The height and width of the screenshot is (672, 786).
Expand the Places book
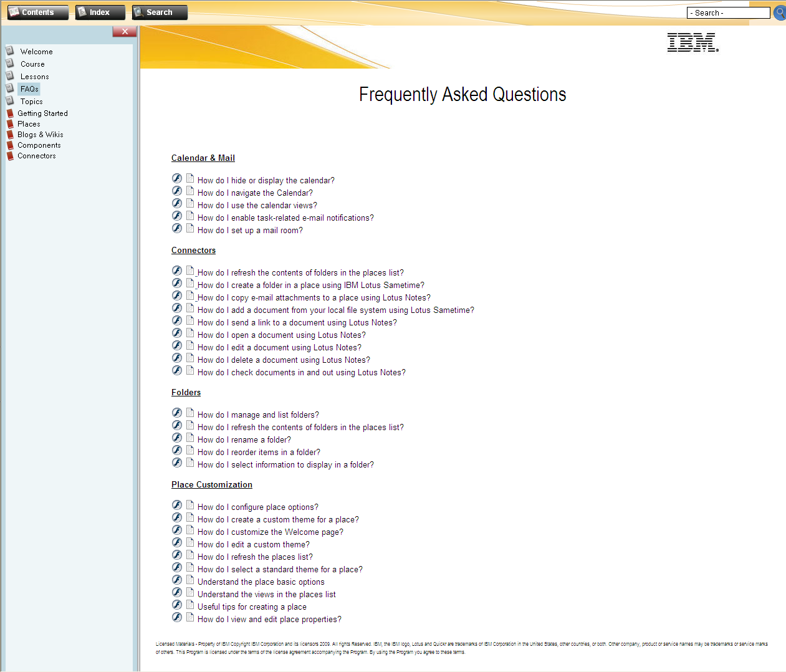click(29, 124)
